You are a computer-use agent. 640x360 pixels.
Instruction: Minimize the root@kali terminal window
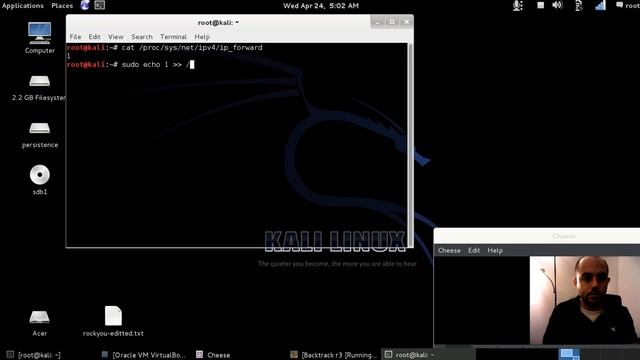click(377, 22)
